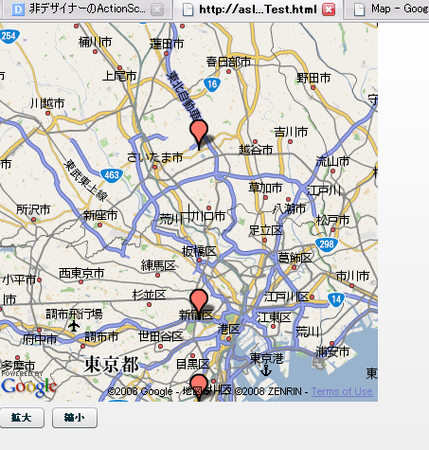This screenshot has width=429, height=450.
Task: Click the route 298 highway shield
Action: pos(326,244)
